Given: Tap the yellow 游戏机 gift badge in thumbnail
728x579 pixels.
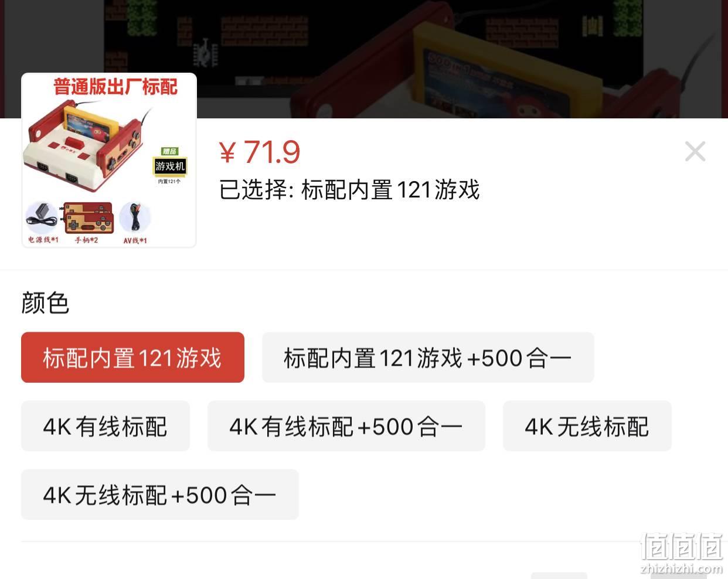Looking at the screenshot, I should [x=170, y=166].
